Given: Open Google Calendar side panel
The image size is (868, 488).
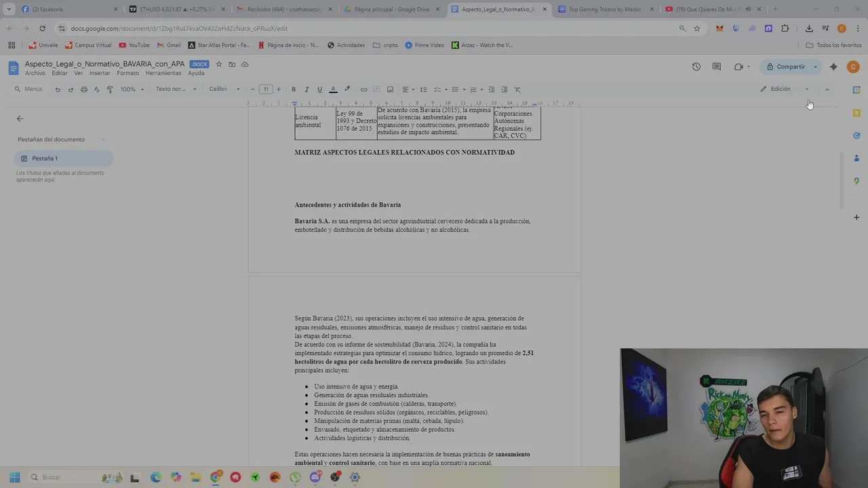Looking at the screenshot, I should click(856, 89).
